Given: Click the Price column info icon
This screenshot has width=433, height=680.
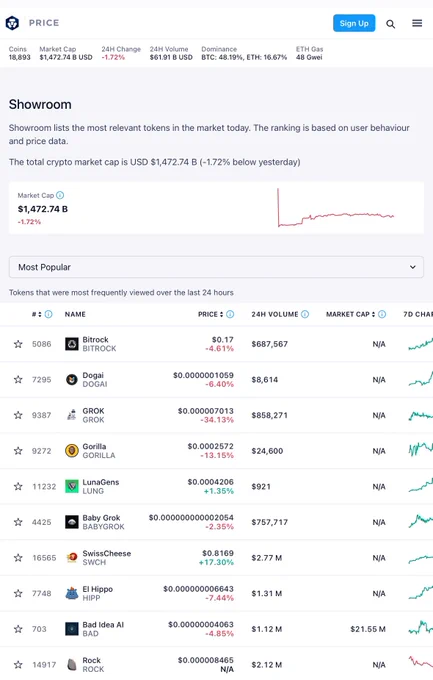Looking at the screenshot, I should tap(230, 314).
